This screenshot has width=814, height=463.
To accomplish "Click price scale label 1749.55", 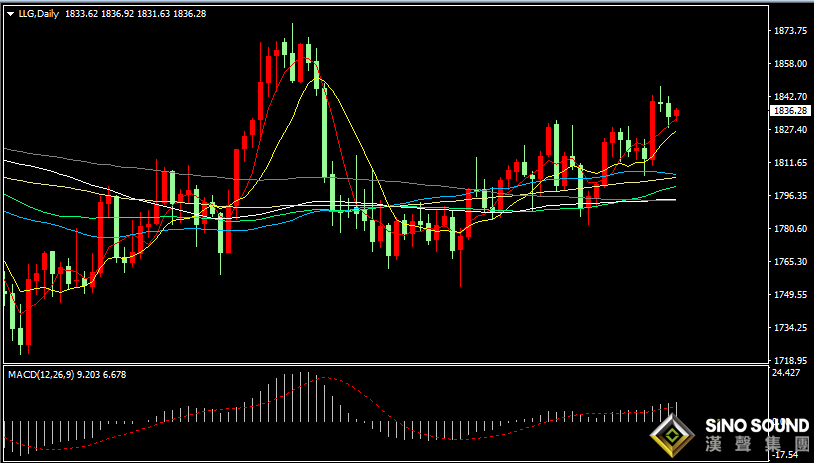I will tap(790, 295).
